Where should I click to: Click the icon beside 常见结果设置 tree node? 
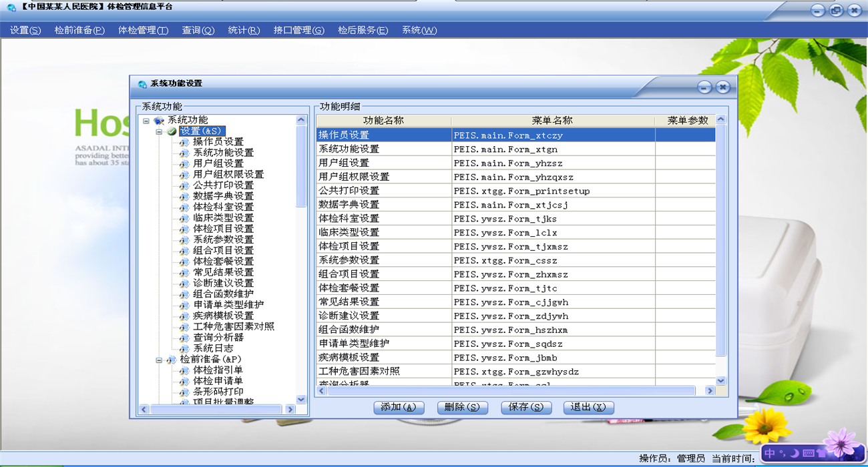click(x=184, y=272)
